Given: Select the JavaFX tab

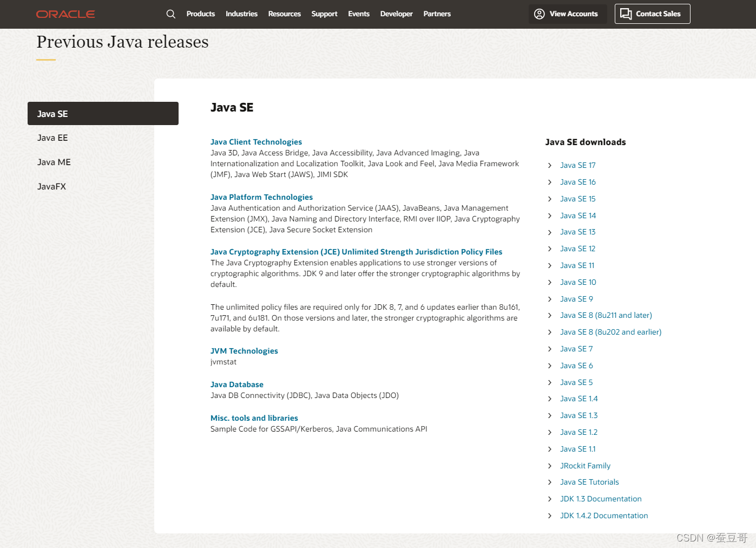Looking at the screenshot, I should (51, 186).
